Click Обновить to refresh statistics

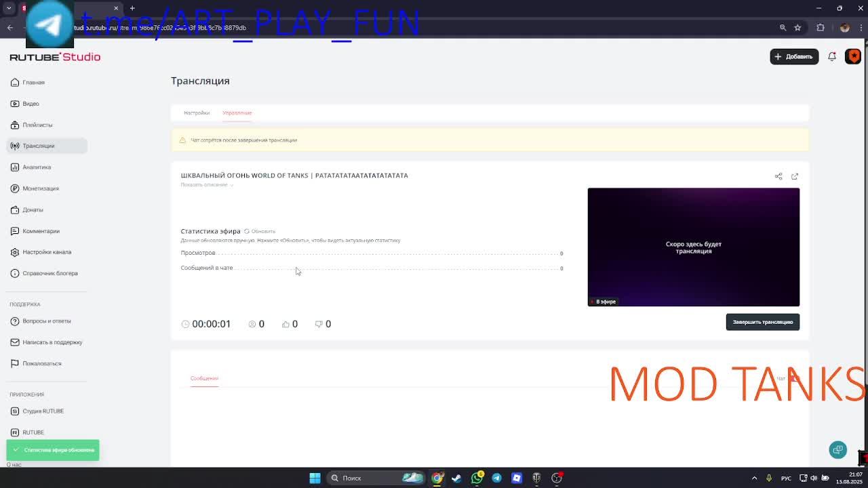click(x=260, y=231)
